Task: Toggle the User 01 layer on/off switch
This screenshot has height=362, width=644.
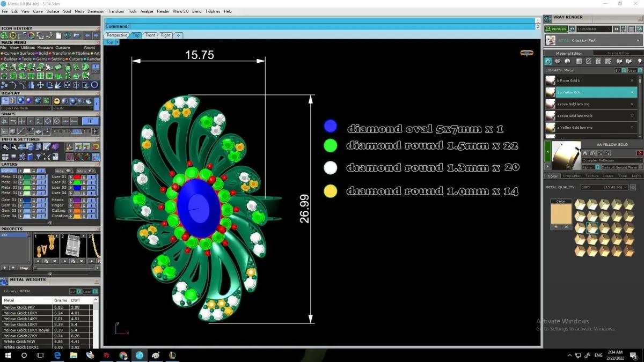Action: pos(91,177)
